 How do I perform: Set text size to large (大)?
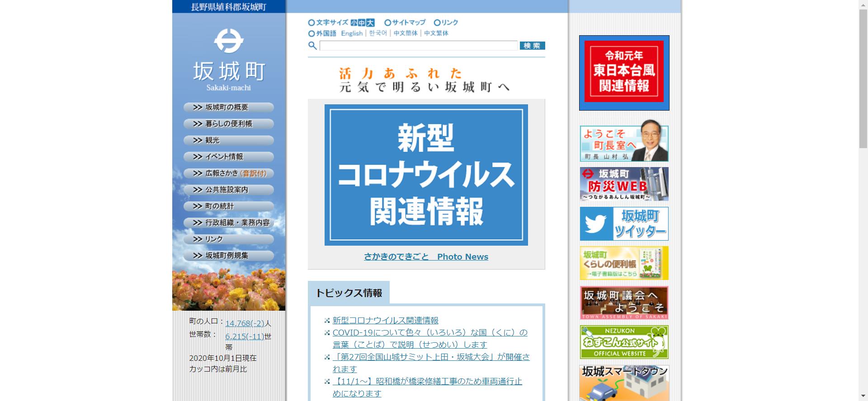coord(370,23)
